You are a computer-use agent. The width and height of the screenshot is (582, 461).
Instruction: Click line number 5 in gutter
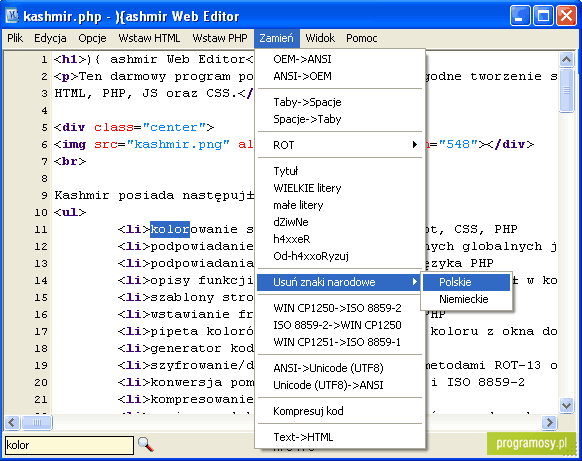click(x=45, y=127)
